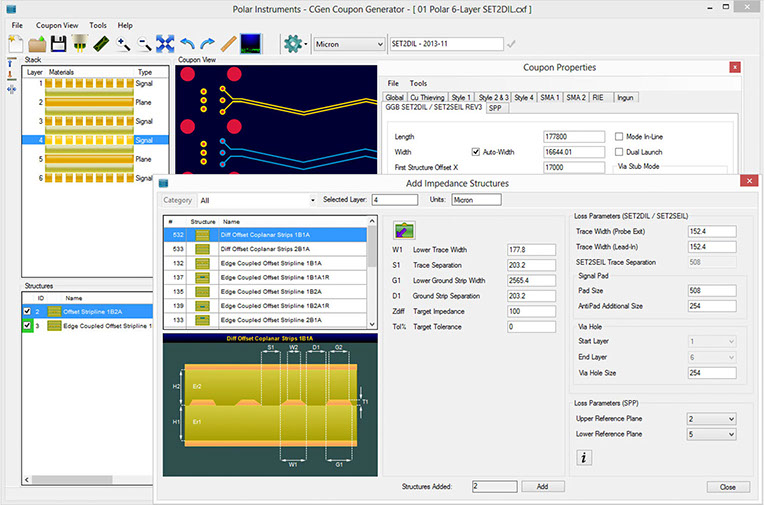Viewport: 765px width, 505px height.
Task: Click the Target Impedance input field
Action: (531, 312)
